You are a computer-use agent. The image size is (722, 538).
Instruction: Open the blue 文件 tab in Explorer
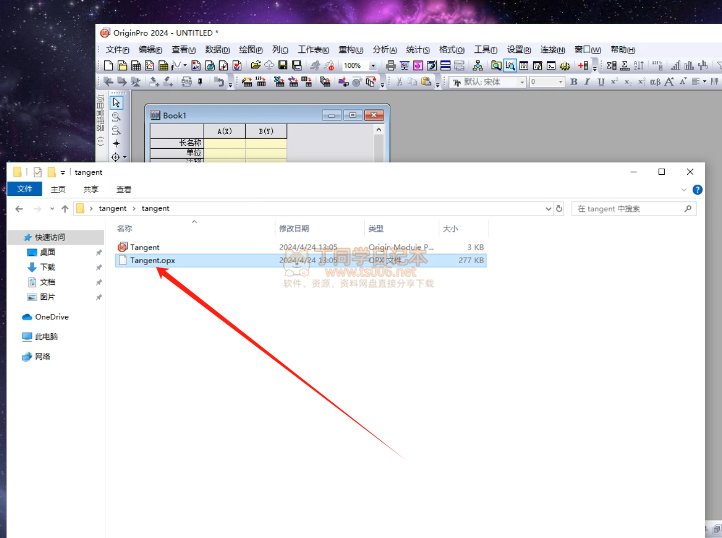click(25, 189)
